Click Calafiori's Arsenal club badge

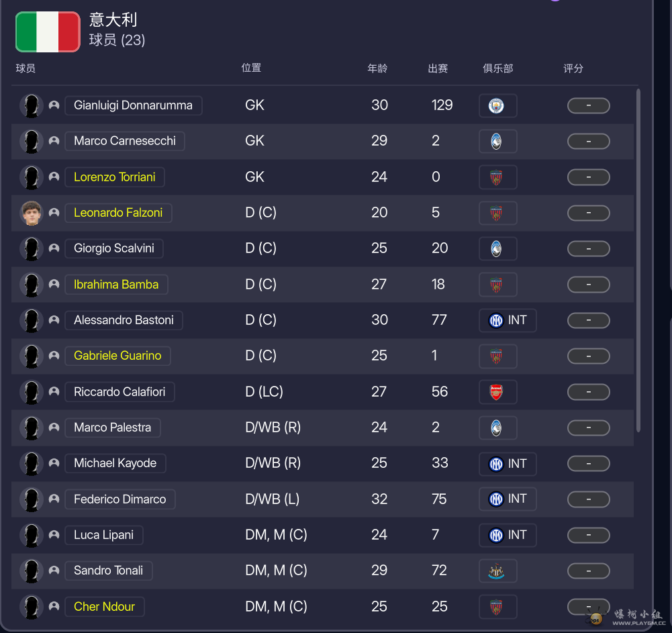pyautogui.click(x=497, y=392)
